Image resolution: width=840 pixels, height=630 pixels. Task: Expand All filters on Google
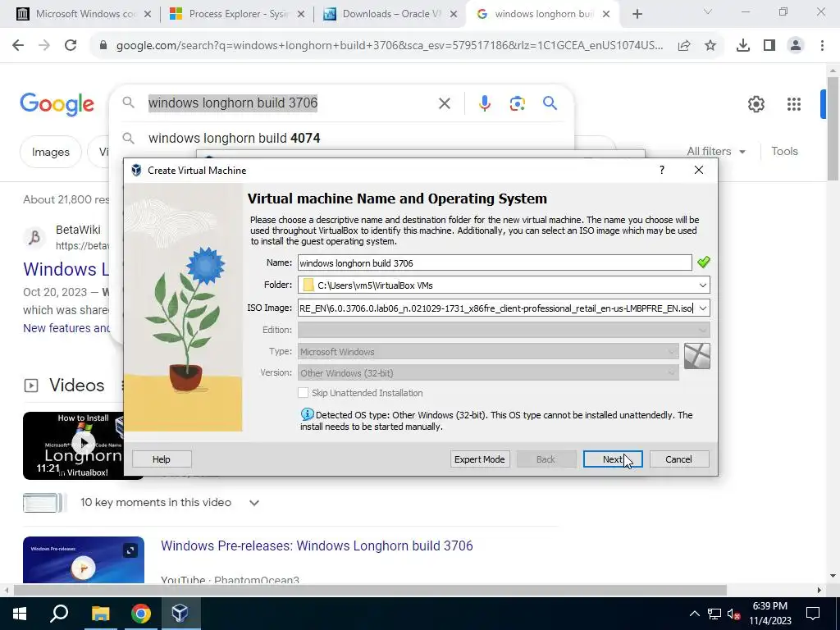715,151
